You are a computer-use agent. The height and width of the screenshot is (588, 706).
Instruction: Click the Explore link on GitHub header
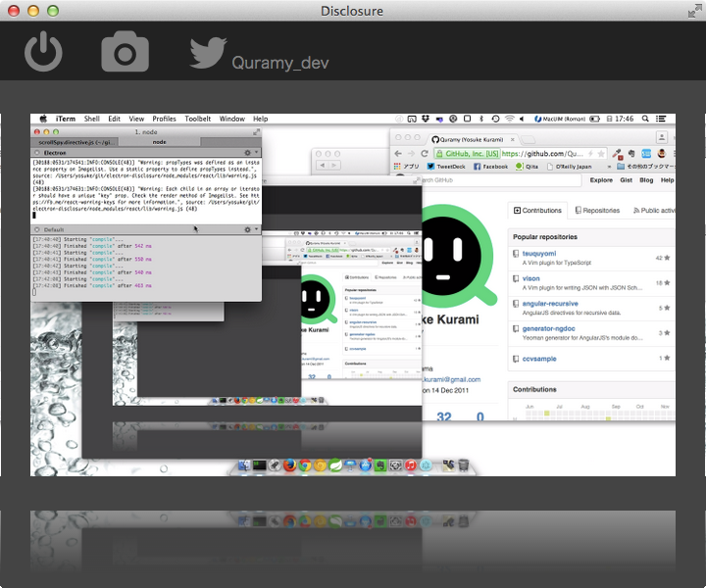pyautogui.click(x=601, y=180)
